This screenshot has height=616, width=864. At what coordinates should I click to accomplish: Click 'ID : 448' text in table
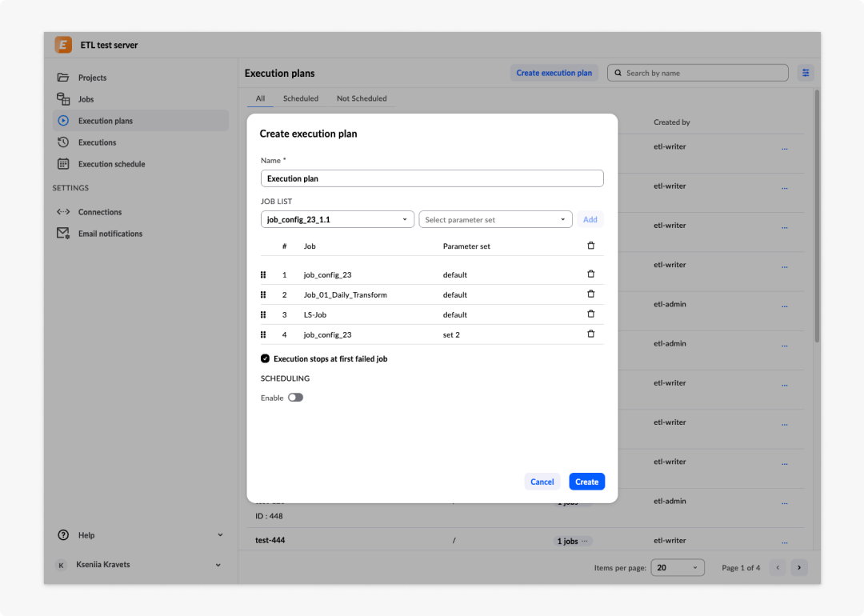(269, 516)
